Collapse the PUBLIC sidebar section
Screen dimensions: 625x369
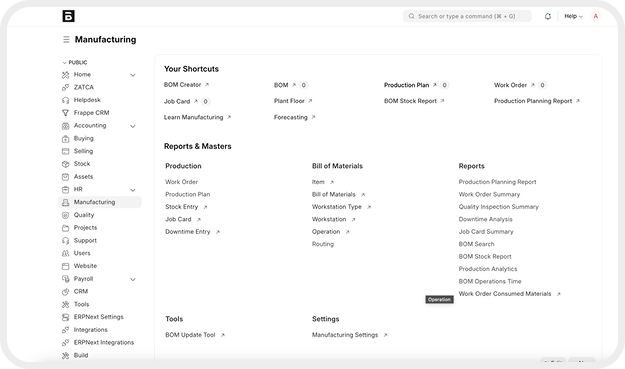pos(75,63)
